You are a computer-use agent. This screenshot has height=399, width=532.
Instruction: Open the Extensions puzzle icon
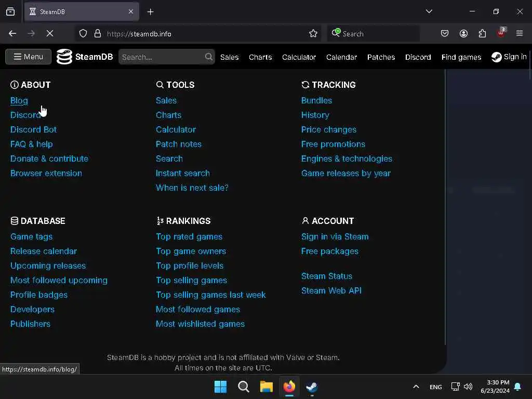point(482,34)
